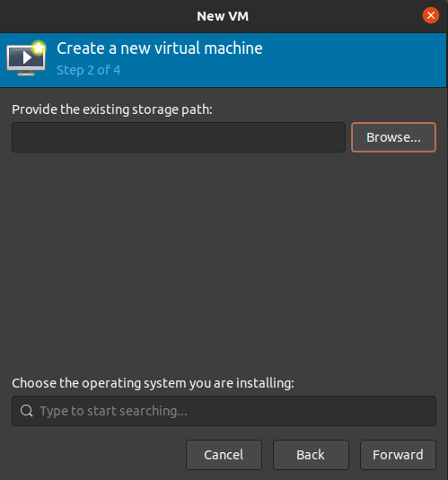Go Back to the previous step
448x480 pixels.
(x=311, y=455)
